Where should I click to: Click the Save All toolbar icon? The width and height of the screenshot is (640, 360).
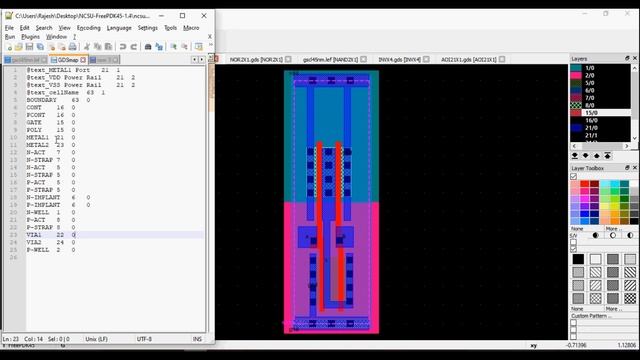click(x=40, y=47)
